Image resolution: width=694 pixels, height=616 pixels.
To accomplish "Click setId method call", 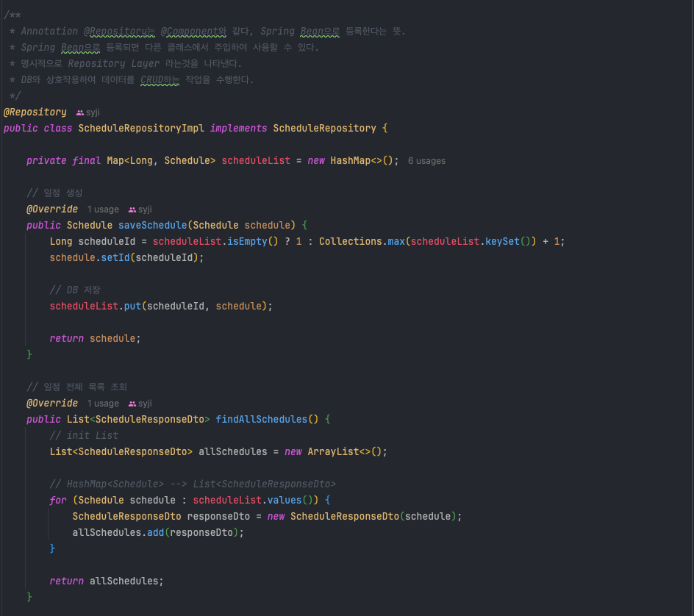I will click(x=115, y=257).
